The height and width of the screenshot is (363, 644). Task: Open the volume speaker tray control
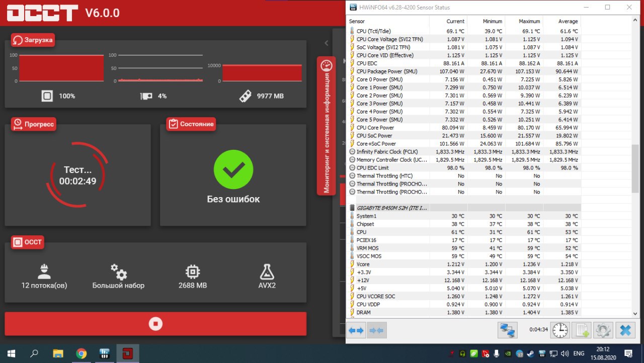565,354
